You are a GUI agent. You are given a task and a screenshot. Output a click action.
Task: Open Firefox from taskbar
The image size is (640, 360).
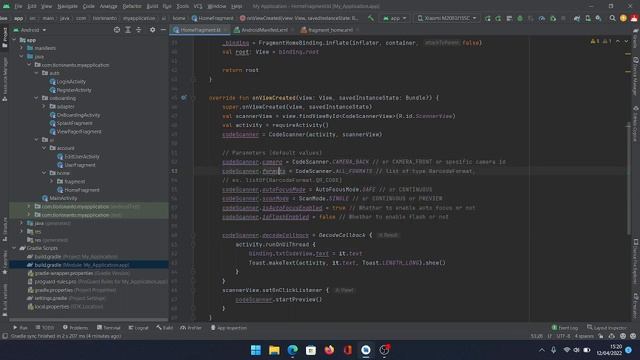(x=329, y=350)
